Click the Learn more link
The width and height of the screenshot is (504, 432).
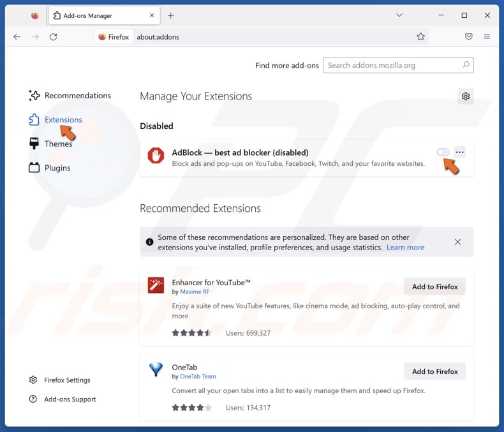point(405,248)
